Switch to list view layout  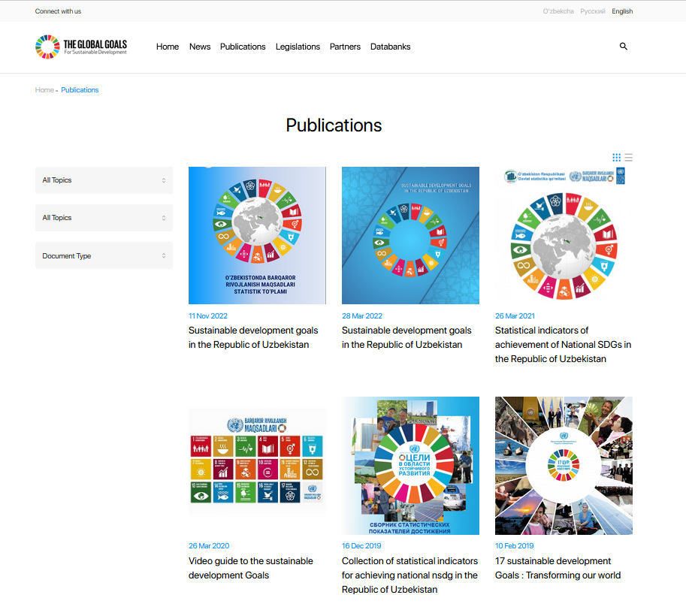point(629,158)
